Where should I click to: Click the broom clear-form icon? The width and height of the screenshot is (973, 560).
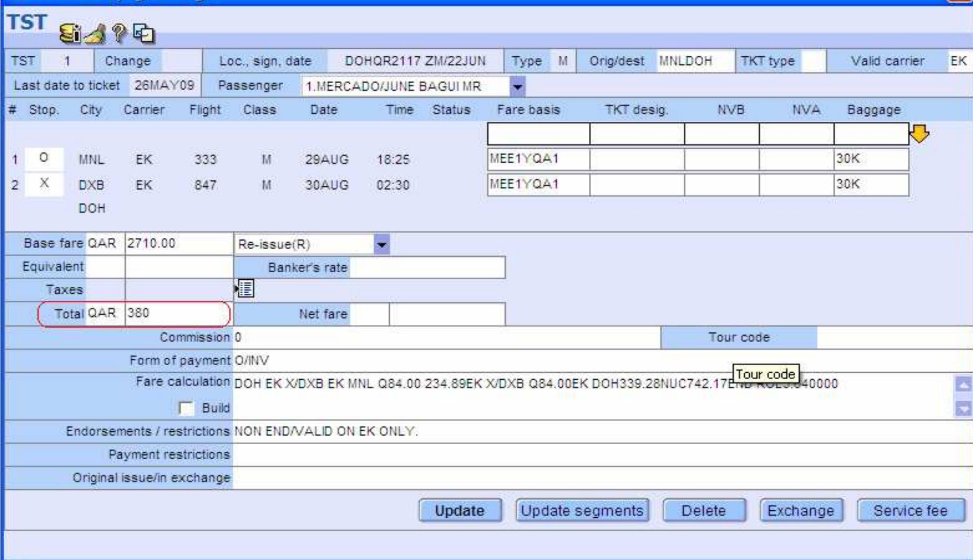pyautogui.click(x=95, y=34)
